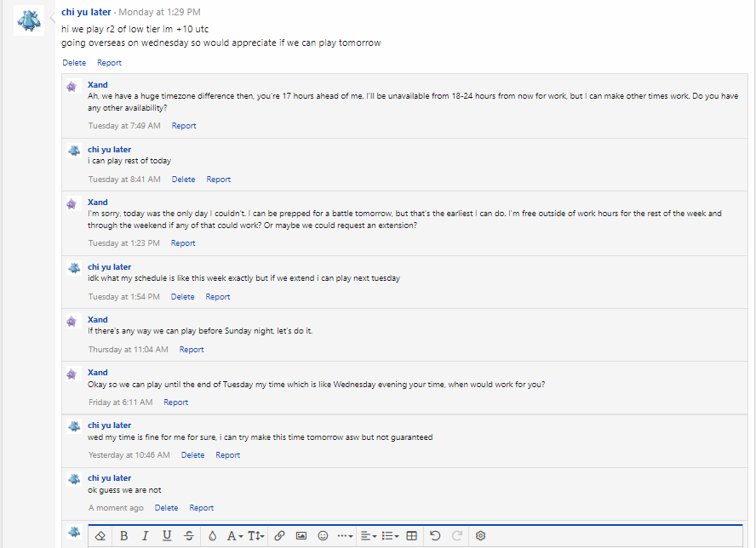Open the font size dropdown
This screenshot has width=756, height=548.
click(256, 536)
